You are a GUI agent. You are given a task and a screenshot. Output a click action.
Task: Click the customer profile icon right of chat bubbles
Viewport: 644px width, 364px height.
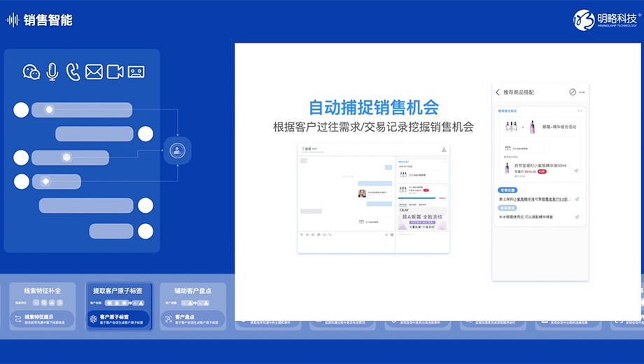click(177, 150)
